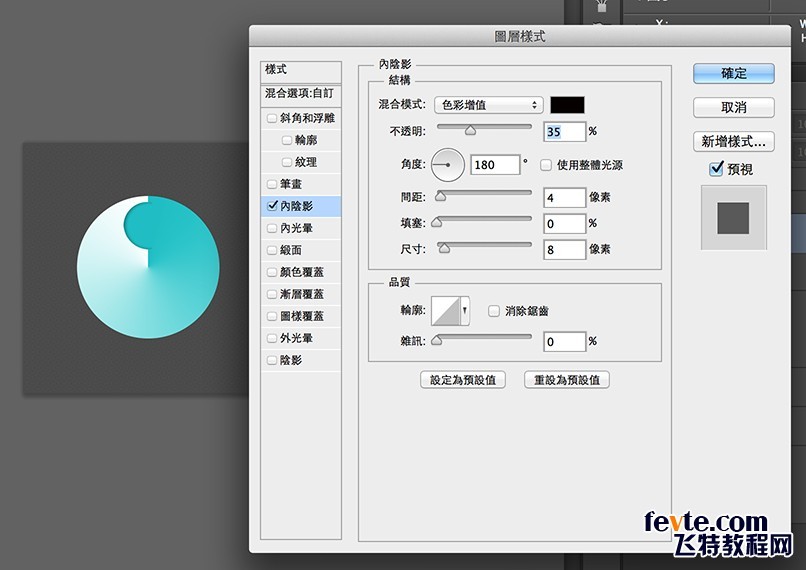Screen dimensions: 806x570
Task: Enable the 輪廓 sub-option checkbox
Action: coord(287,140)
